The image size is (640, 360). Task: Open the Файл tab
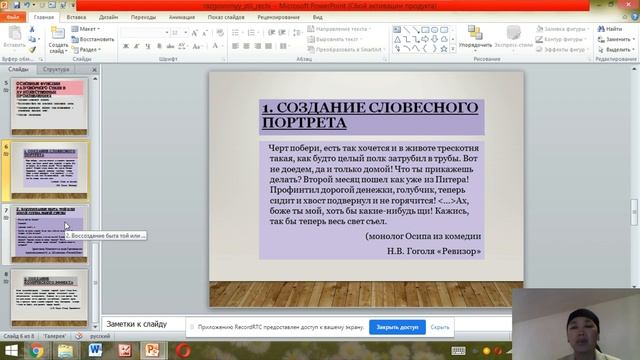pos(13,17)
